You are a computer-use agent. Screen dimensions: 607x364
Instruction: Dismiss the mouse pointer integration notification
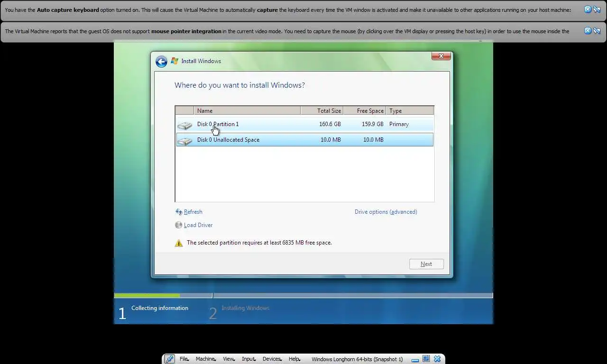pyautogui.click(x=588, y=31)
